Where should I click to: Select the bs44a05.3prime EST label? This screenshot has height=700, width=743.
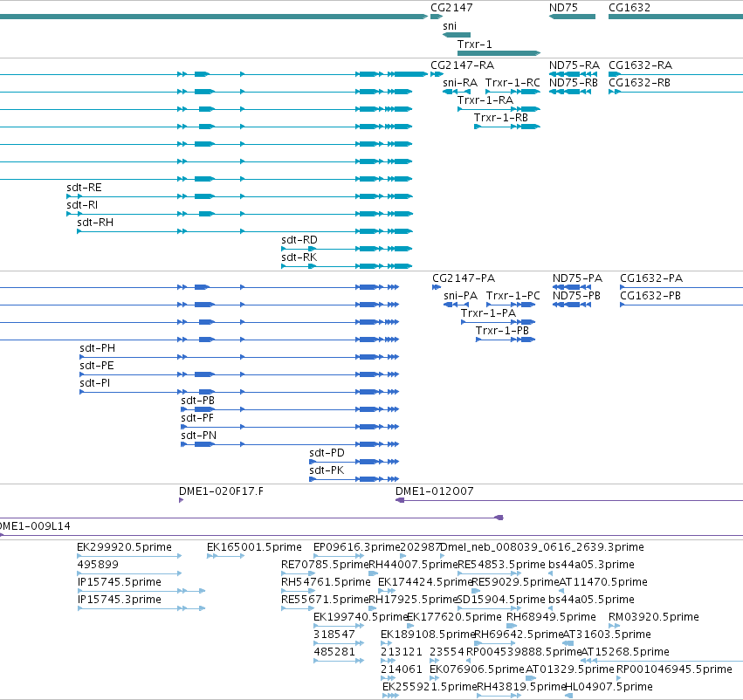click(591, 565)
